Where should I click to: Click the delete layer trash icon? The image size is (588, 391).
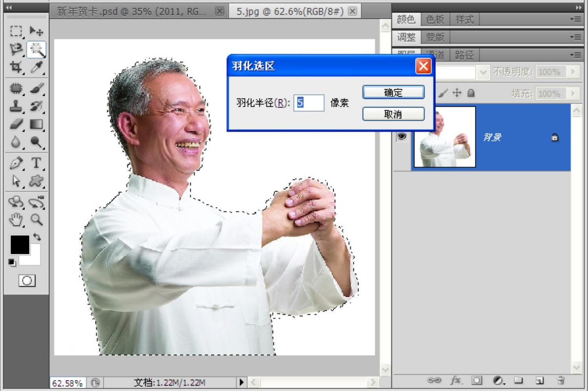pos(561,380)
